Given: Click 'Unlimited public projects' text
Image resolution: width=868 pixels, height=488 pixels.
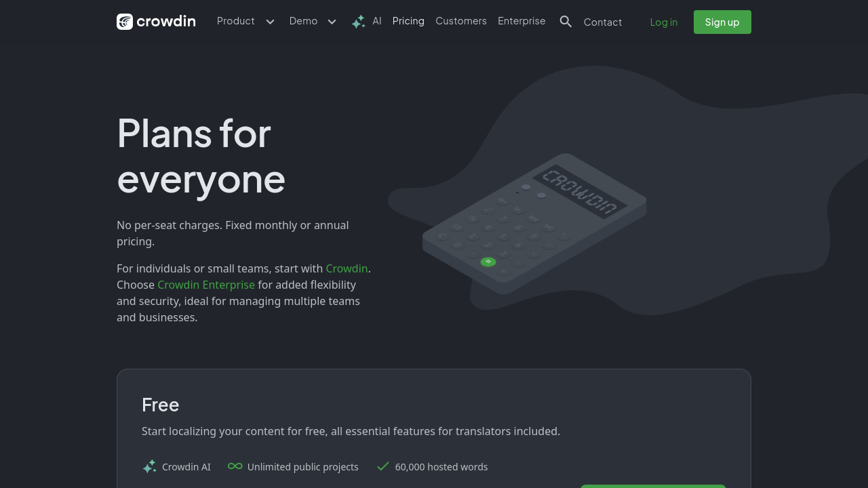Looking at the screenshot, I should pos(303,467).
